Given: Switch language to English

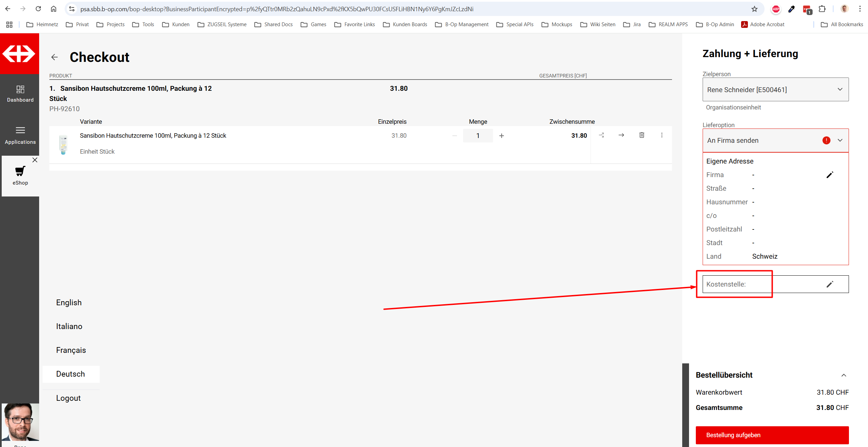Looking at the screenshot, I should pos(69,303).
